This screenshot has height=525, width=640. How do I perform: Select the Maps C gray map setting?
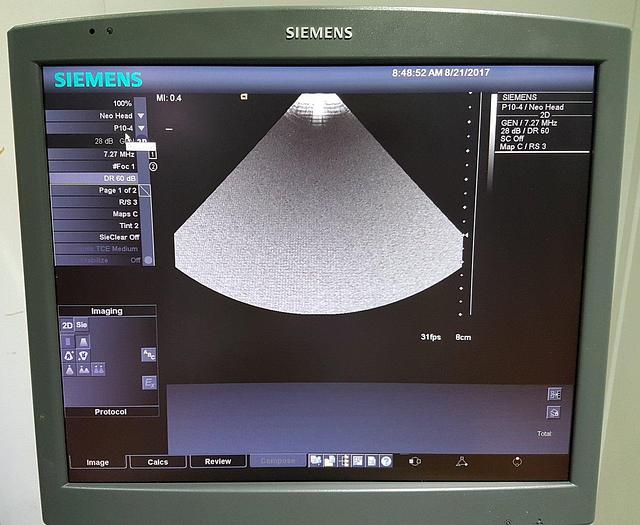coord(96,214)
